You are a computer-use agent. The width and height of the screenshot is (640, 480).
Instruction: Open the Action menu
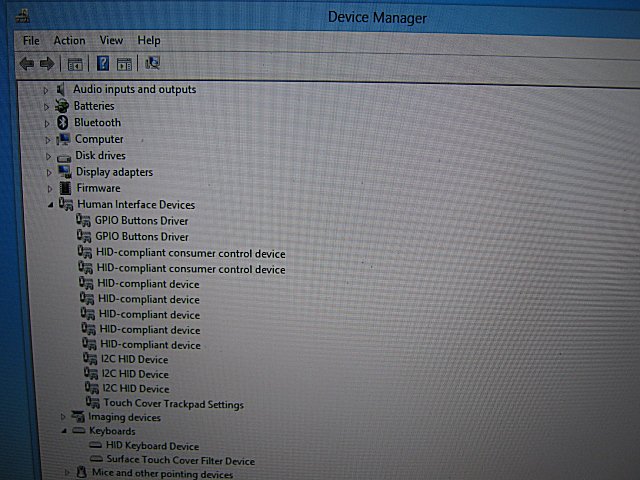(x=69, y=40)
